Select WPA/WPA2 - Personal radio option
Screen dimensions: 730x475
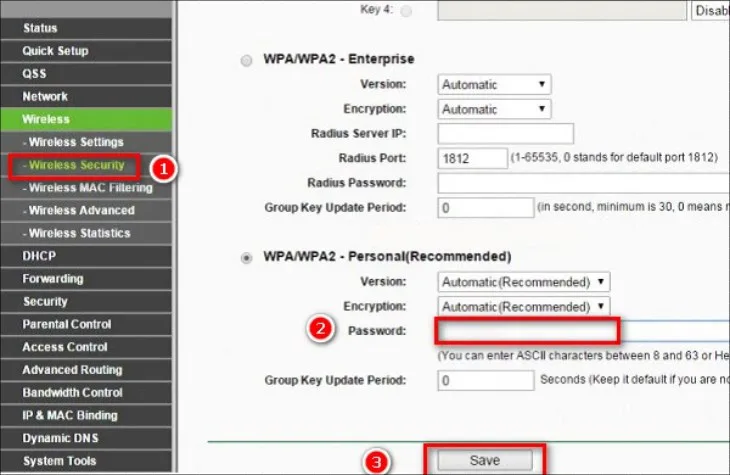[246, 258]
